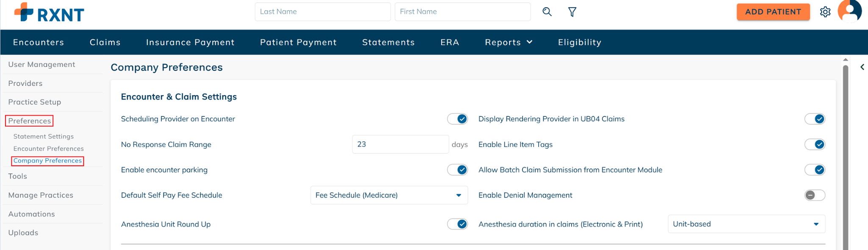
Task: Open Statement Settings in sidebar
Action: click(x=44, y=137)
